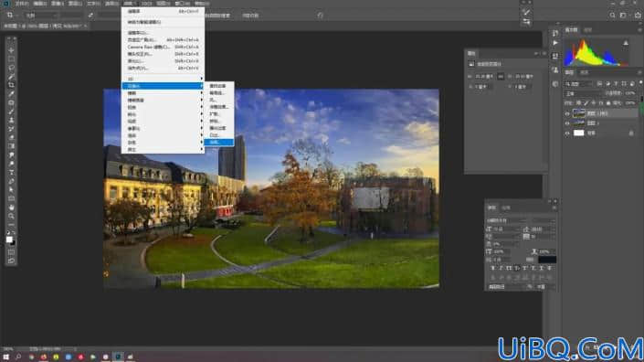The image size is (644, 362).
Task: Hide the top copy layer via its eye
Action: (x=567, y=113)
